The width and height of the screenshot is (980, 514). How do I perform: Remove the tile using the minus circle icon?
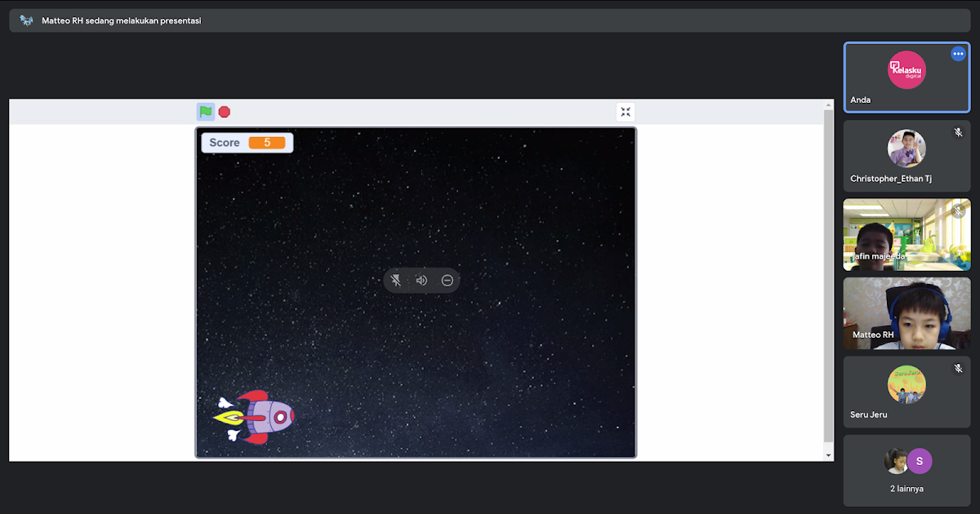pyautogui.click(x=447, y=280)
